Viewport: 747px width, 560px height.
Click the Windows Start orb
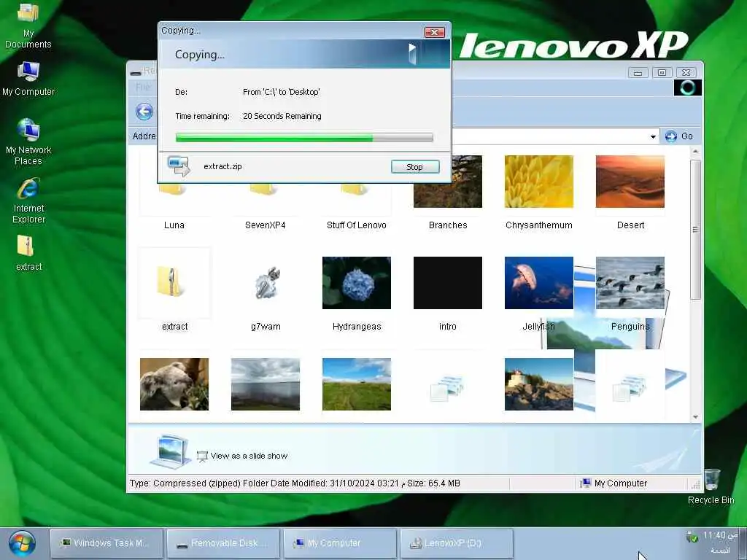[22, 543]
